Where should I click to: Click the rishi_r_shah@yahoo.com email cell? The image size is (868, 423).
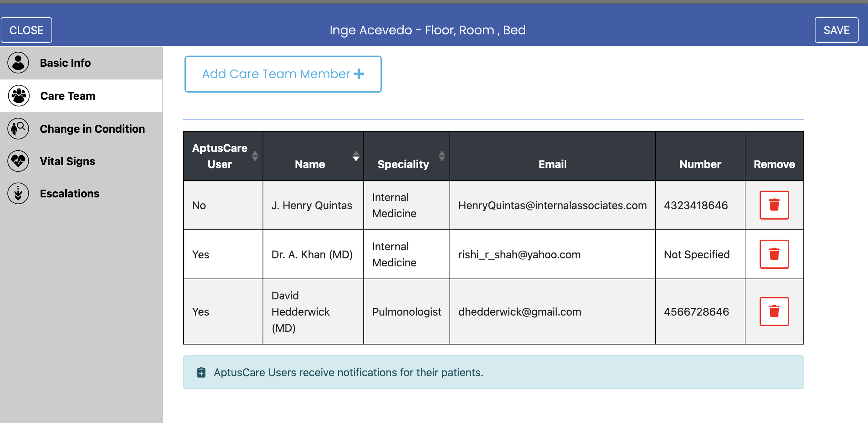(552, 255)
